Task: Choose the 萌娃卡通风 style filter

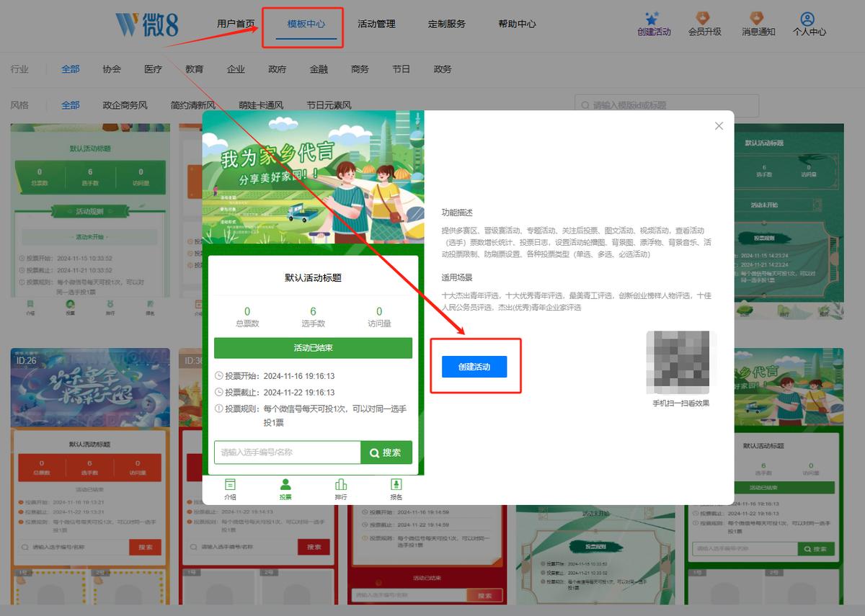Action: click(261, 105)
